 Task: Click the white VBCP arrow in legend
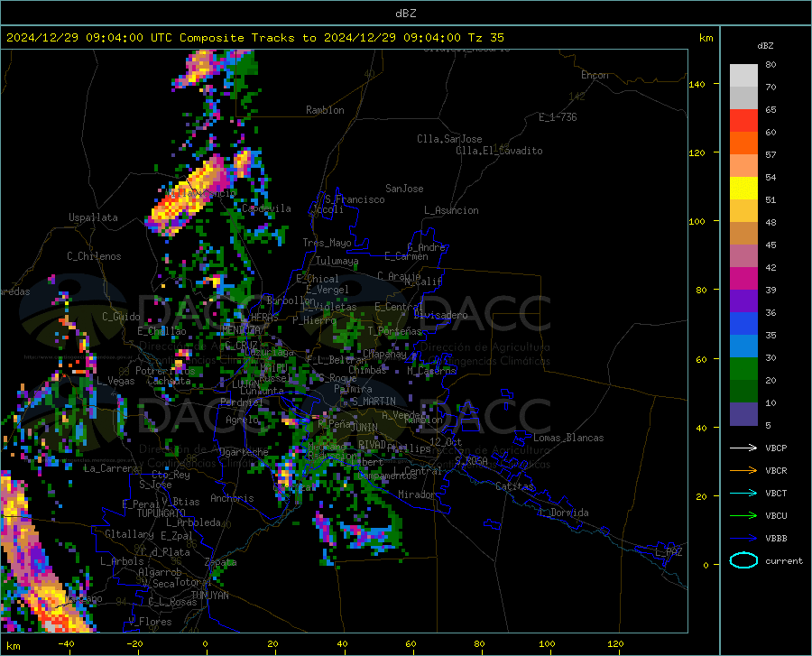tap(743, 448)
